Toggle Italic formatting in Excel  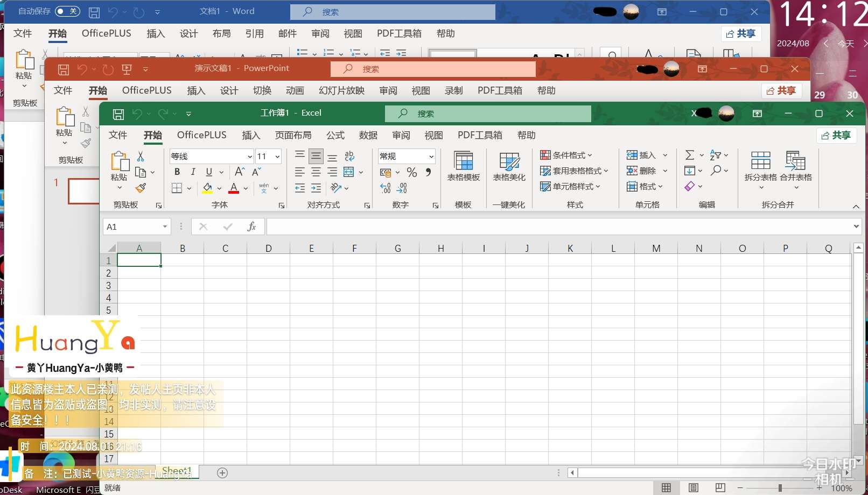click(193, 172)
